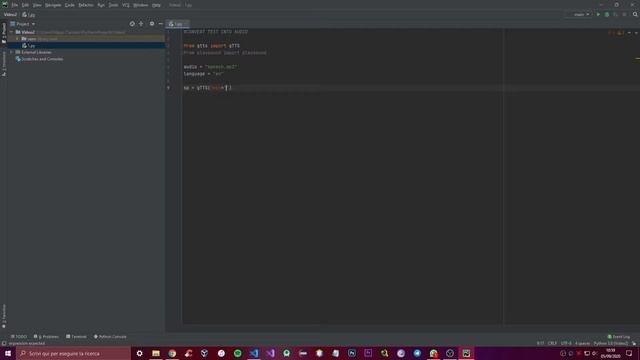Image resolution: width=640 pixels, height=360 pixels.
Task: Select Scratches and Consoles
Action: pos(39,59)
